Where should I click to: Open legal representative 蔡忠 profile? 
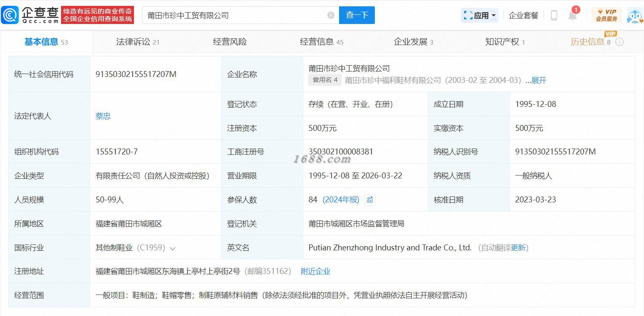[x=103, y=116]
